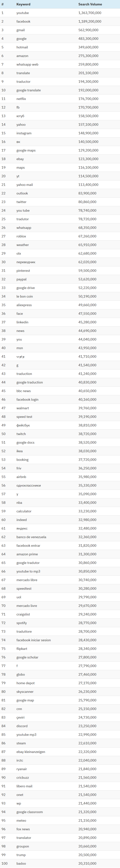Click the roblox keyword row
120x868 pixels.
pyautogui.click(x=21, y=236)
